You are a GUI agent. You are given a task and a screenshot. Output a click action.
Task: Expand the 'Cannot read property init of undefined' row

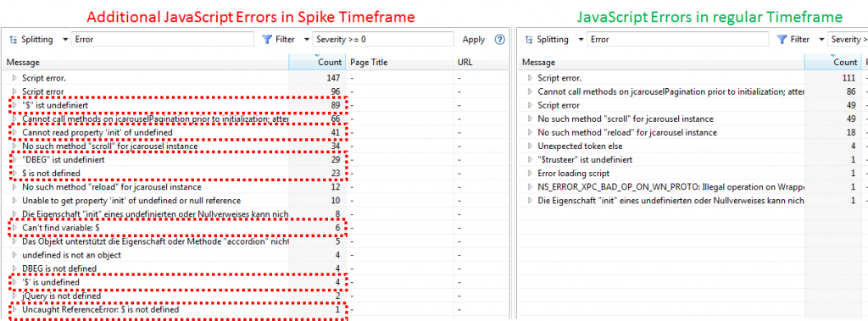click(14, 132)
